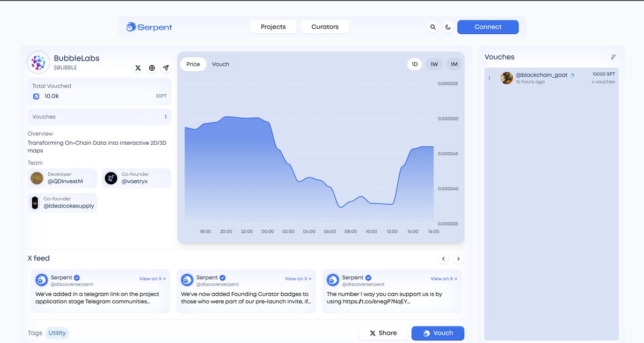Click Serpent avatar on telegram link post
Image resolution: width=644 pixels, height=343 pixels.
42,280
